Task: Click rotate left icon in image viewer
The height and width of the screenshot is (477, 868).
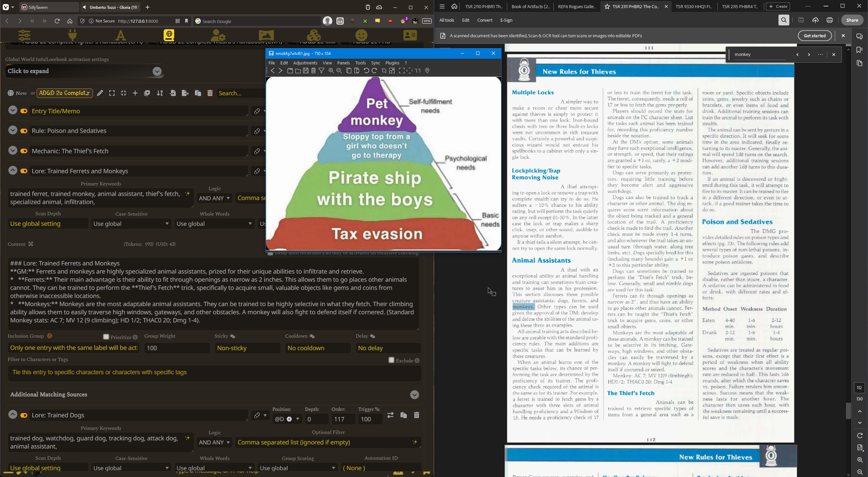Action: click(366, 71)
